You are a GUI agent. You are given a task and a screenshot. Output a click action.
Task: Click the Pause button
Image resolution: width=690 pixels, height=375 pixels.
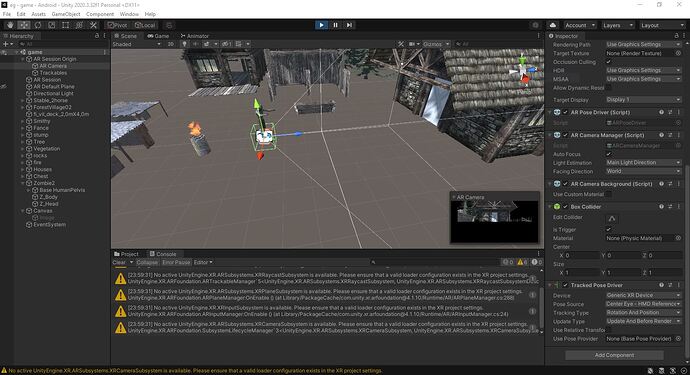coord(335,25)
